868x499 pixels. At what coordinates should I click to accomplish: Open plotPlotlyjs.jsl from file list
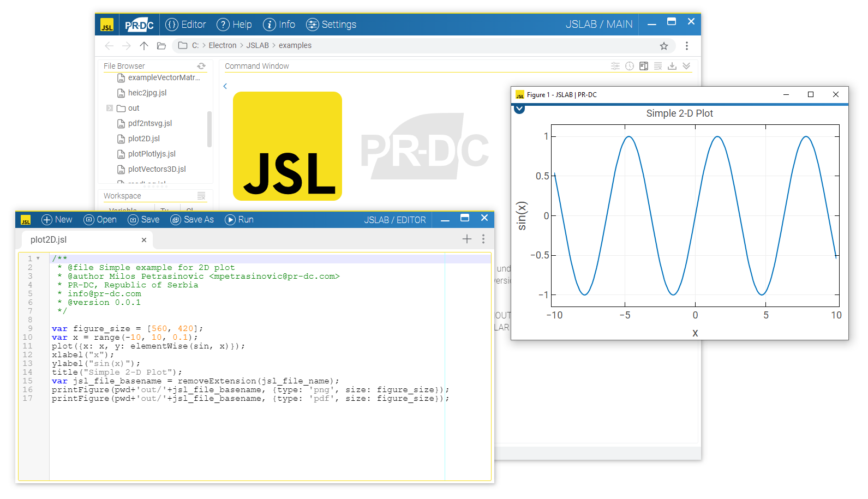(152, 154)
